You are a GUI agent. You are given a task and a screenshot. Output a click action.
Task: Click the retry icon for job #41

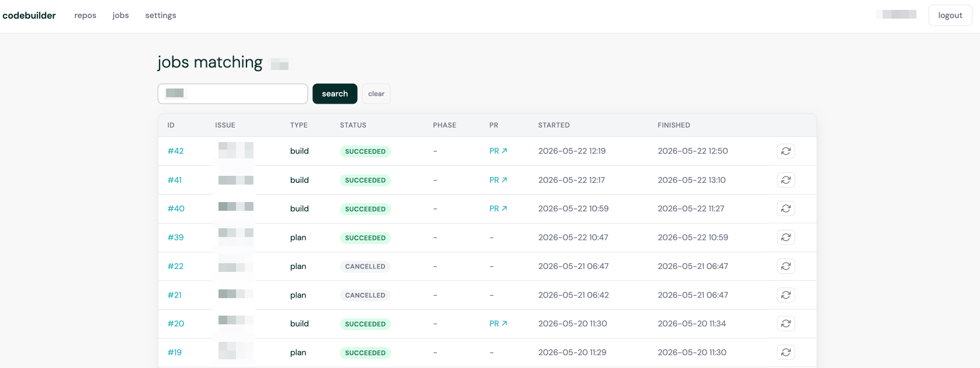(x=786, y=180)
